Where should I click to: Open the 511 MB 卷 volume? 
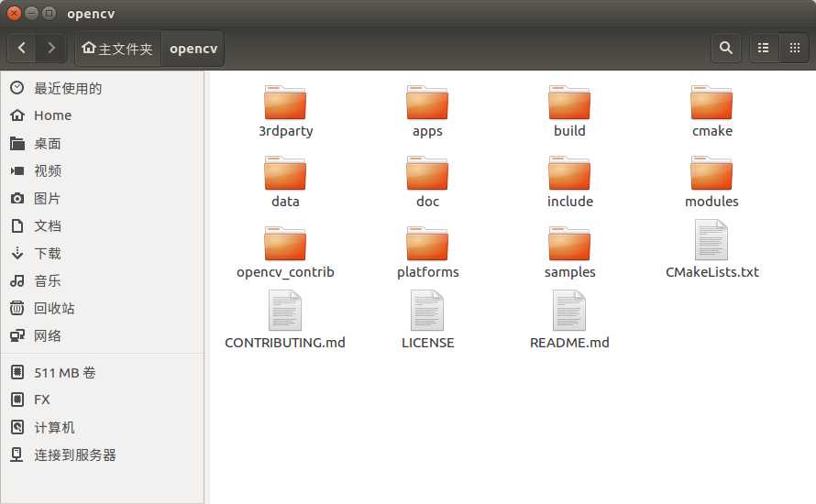(x=102, y=372)
